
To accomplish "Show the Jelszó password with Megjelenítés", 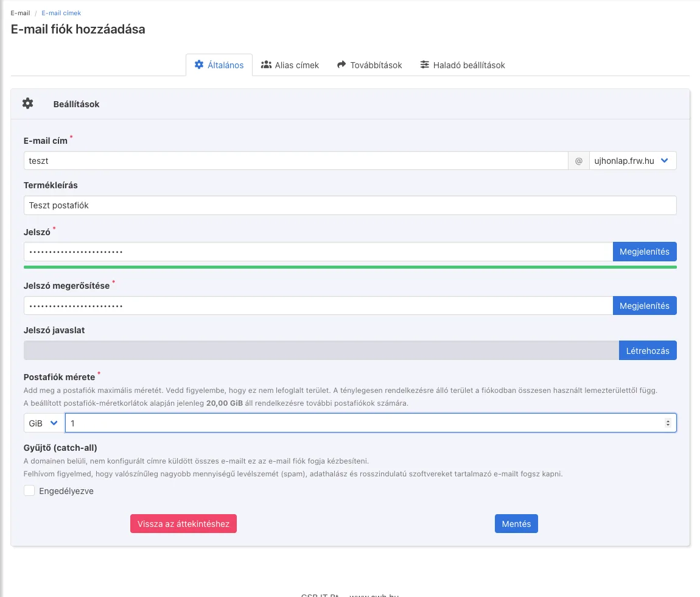I will pos(645,252).
